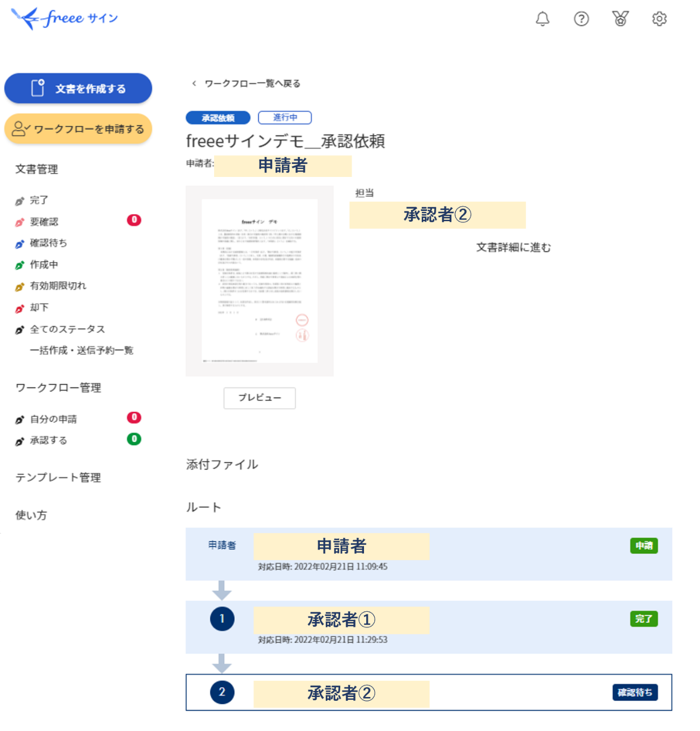Click the red 0 badge for 要確認
700x731 pixels.
click(x=134, y=220)
